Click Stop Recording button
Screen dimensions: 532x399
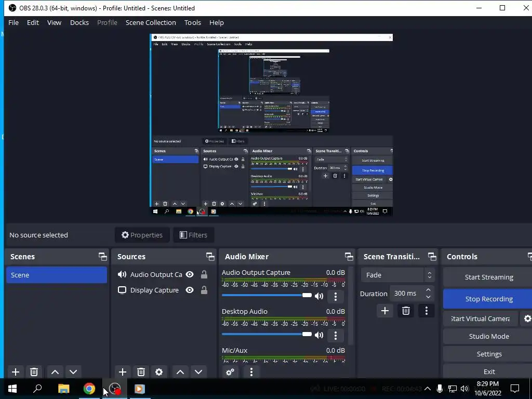(x=488, y=299)
